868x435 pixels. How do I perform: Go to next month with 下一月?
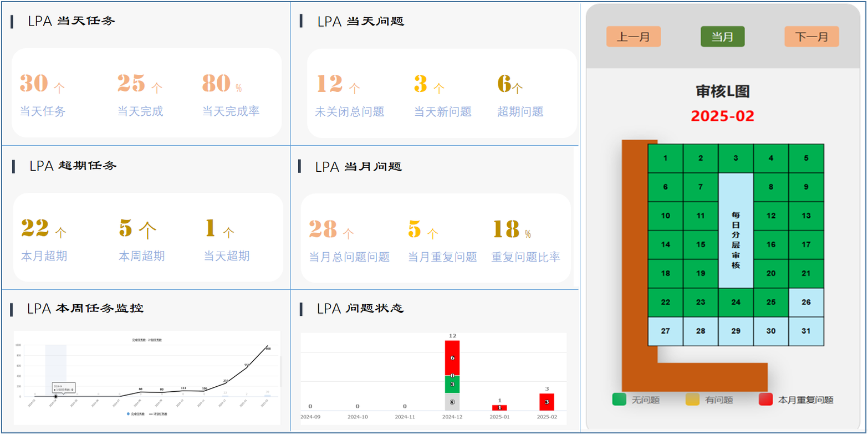(811, 37)
